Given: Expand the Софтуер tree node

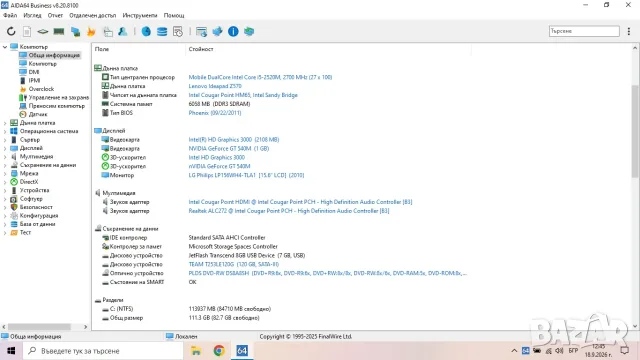Looking at the screenshot, I should (x=5, y=199).
